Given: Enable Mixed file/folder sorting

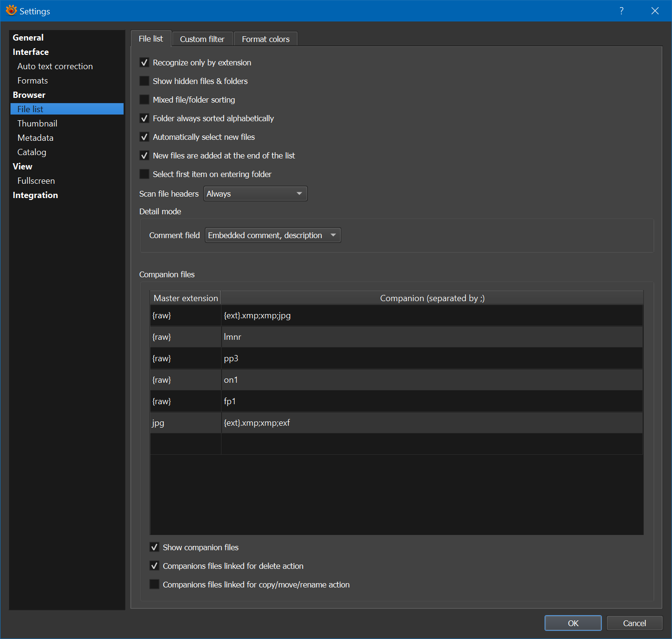Looking at the screenshot, I should click(144, 100).
